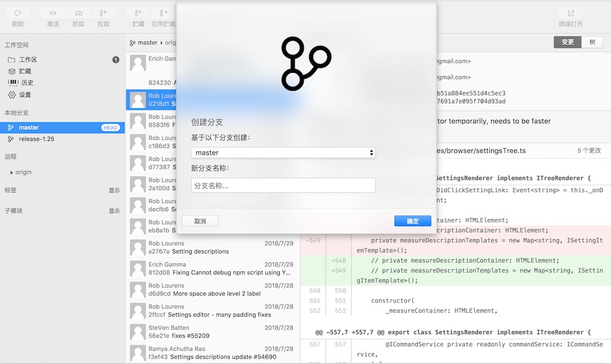Viewport: 611px width, 364px height.
Task: Select commit 2a100d row
Action: coord(151,184)
